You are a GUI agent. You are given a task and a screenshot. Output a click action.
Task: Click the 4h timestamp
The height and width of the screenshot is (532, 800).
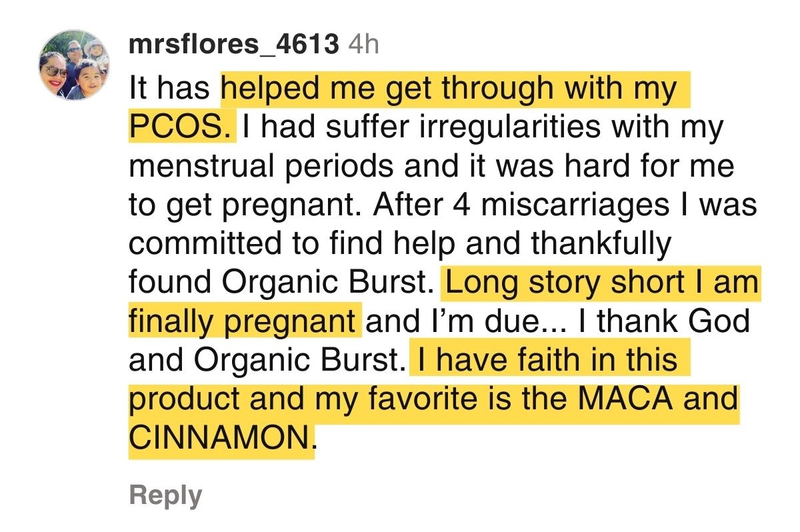click(x=364, y=45)
